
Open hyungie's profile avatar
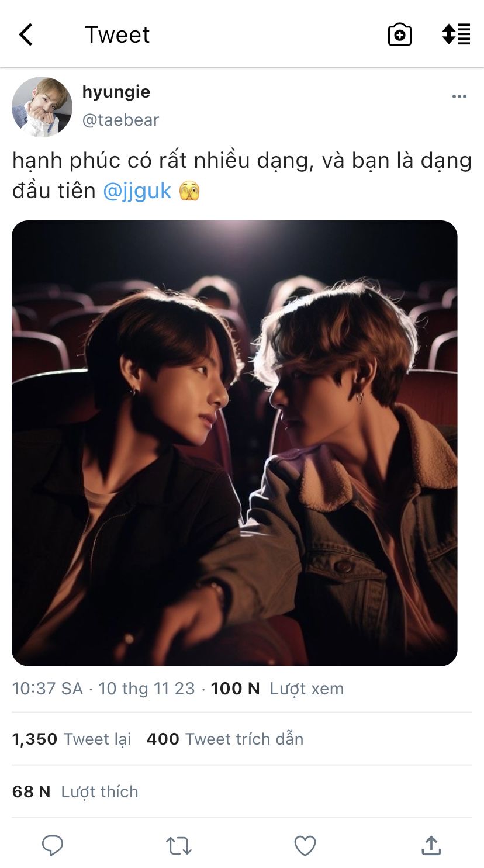[42, 107]
